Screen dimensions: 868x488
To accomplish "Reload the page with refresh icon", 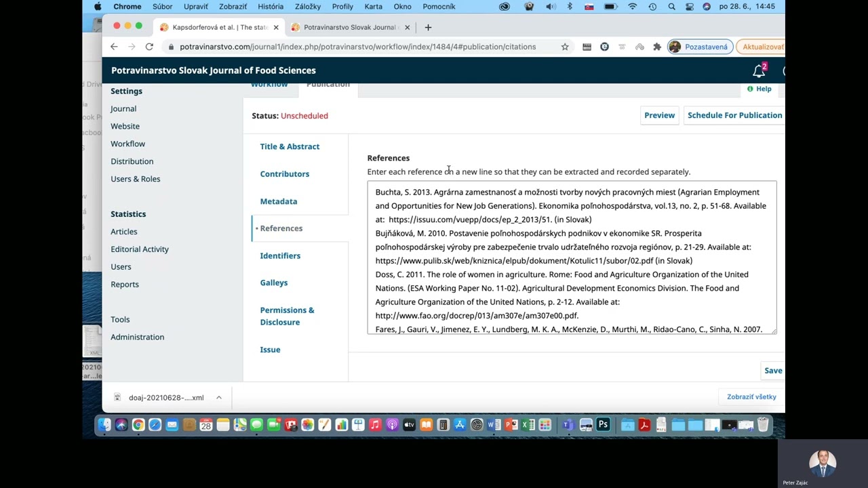I will [149, 47].
